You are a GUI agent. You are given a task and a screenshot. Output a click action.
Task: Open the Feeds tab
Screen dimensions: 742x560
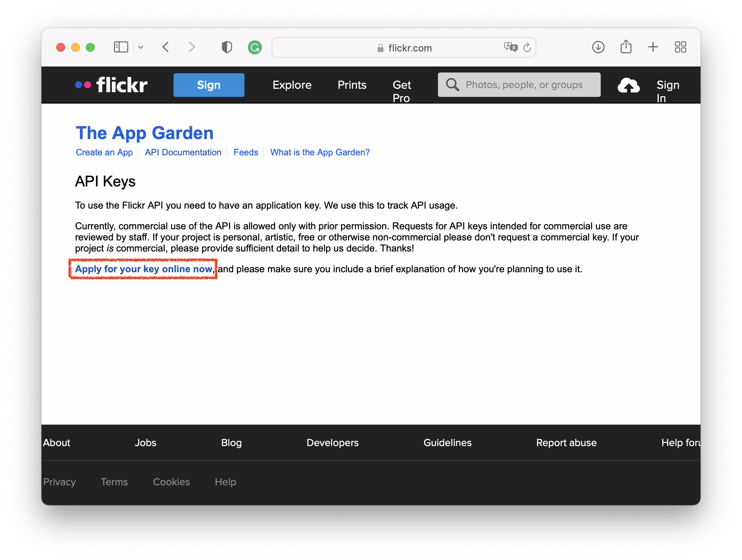(x=246, y=152)
